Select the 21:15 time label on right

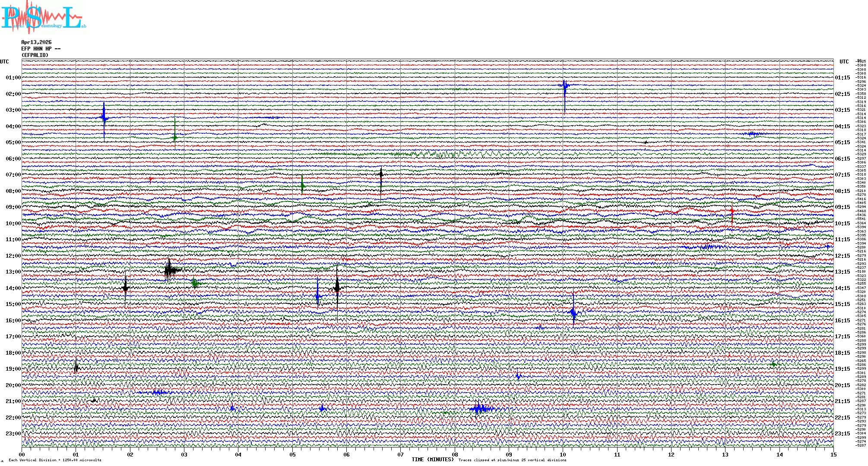842,401
